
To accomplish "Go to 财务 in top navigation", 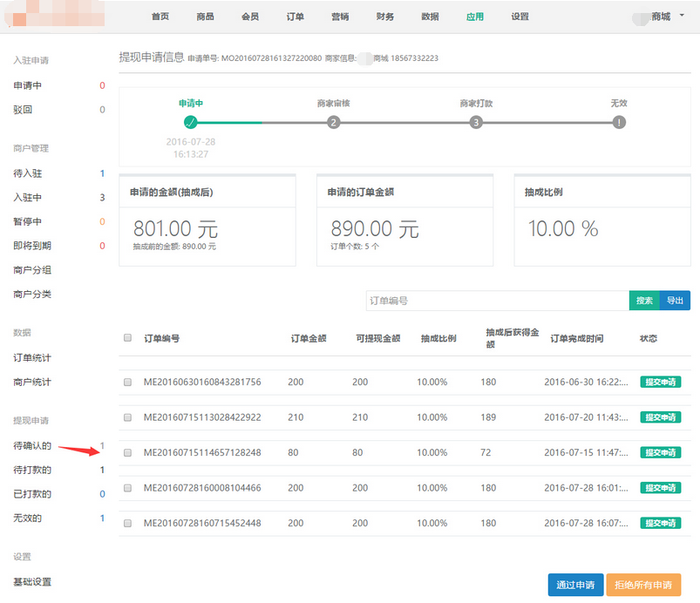I will coord(385,17).
